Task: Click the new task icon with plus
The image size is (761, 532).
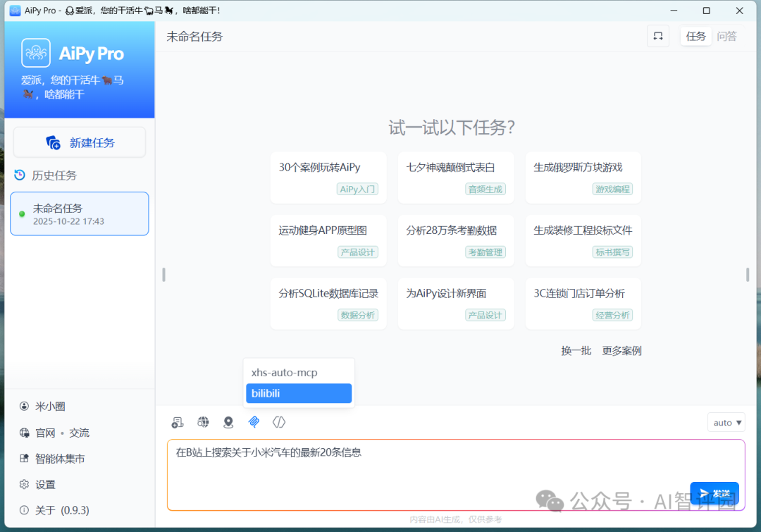Action: (53, 143)
